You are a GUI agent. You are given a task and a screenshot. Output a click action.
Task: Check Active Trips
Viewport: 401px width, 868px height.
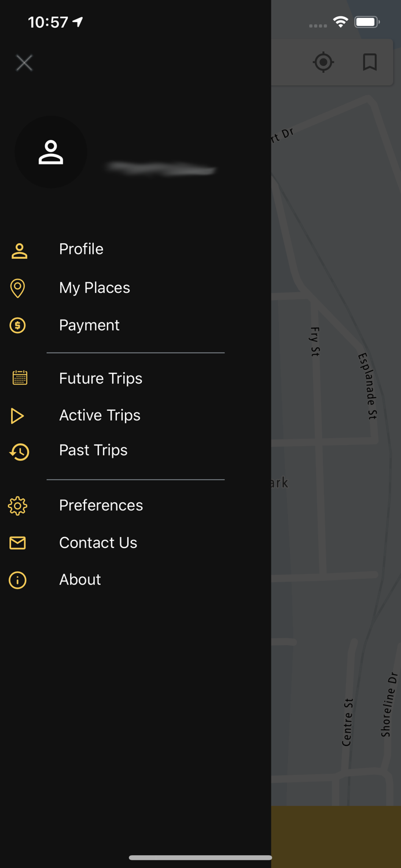point(100,415)
